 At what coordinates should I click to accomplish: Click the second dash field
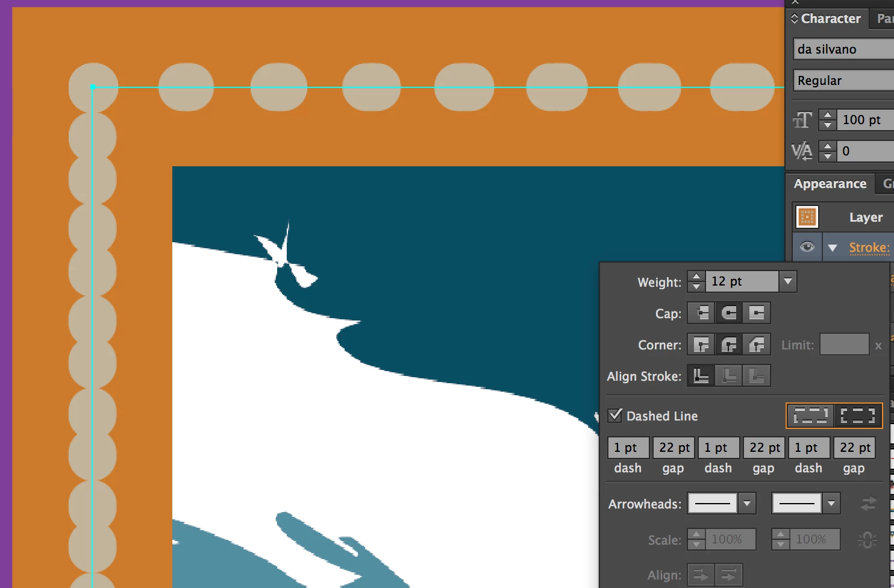coord(719,448)
